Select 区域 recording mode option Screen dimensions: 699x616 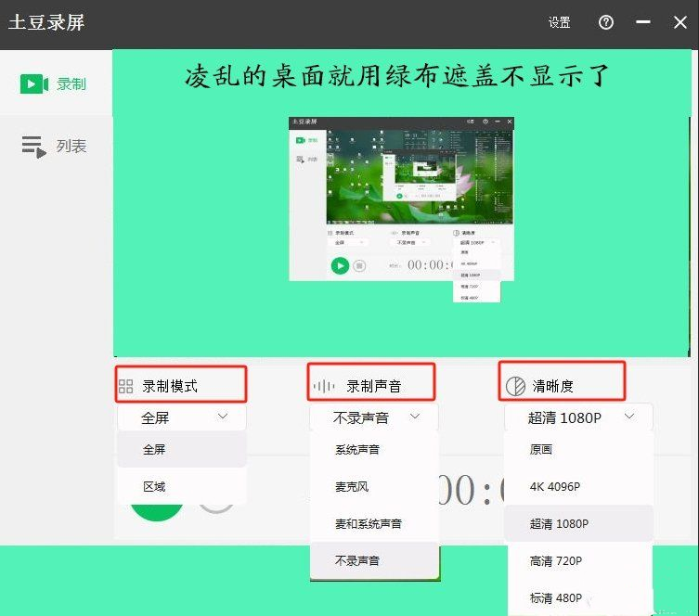[182, 486]
